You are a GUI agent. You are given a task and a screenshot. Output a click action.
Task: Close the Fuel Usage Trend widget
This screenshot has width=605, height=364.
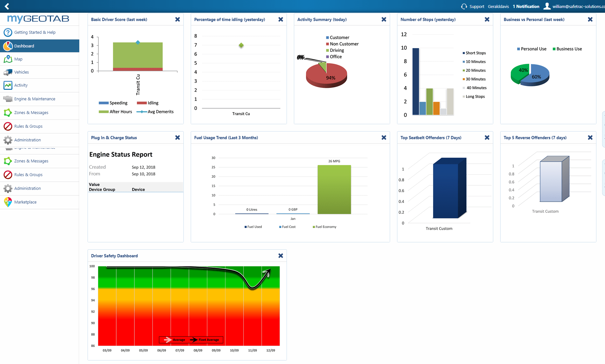384,138
